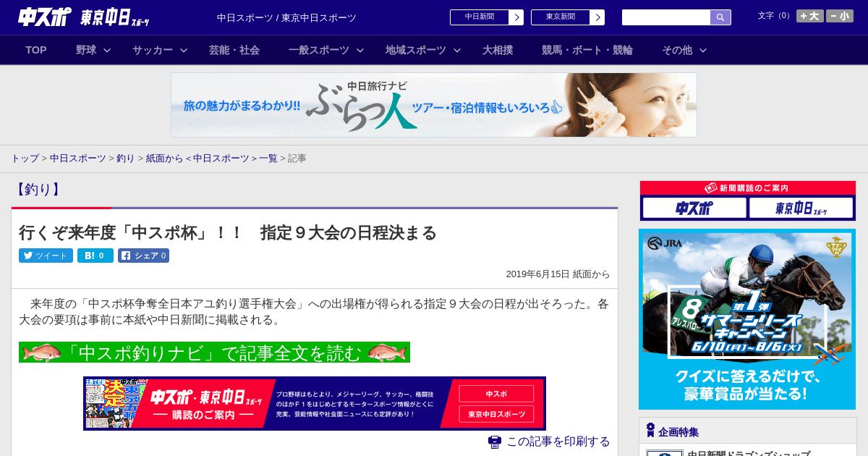
Task: Click the 中スポ logo in header
Action: pos(45,17)
